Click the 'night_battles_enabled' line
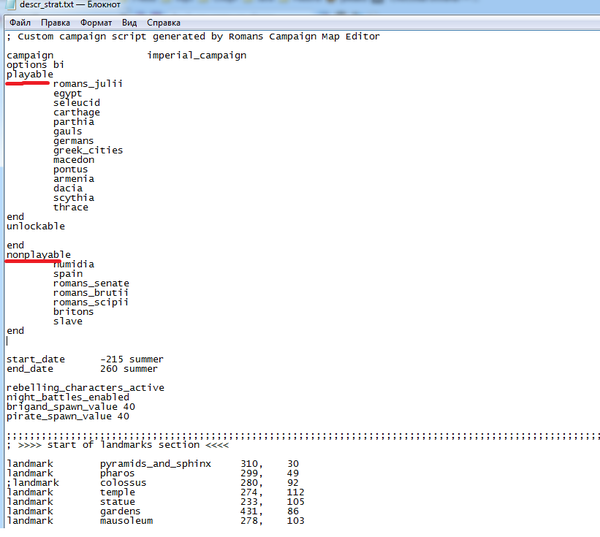 (x=67, y=397)
